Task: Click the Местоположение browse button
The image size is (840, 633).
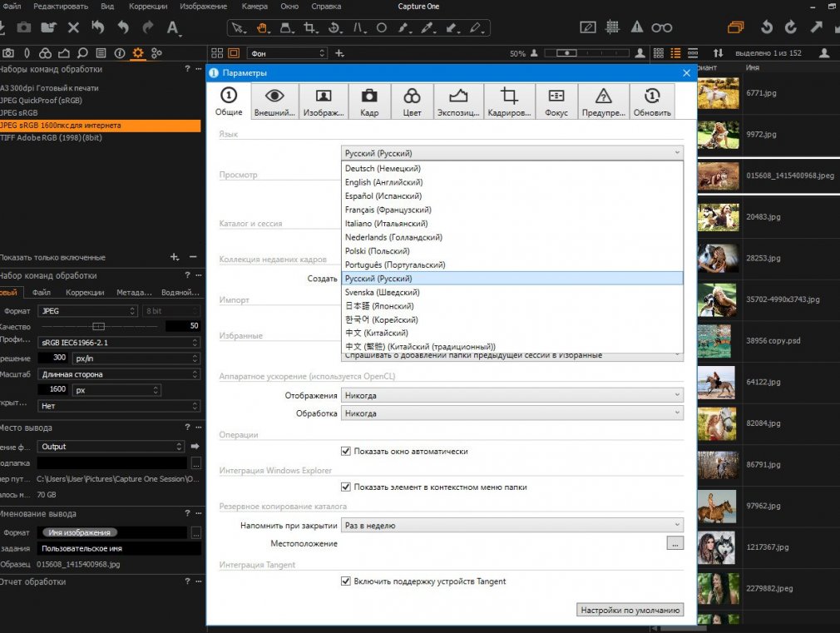Action: [675, 543]
